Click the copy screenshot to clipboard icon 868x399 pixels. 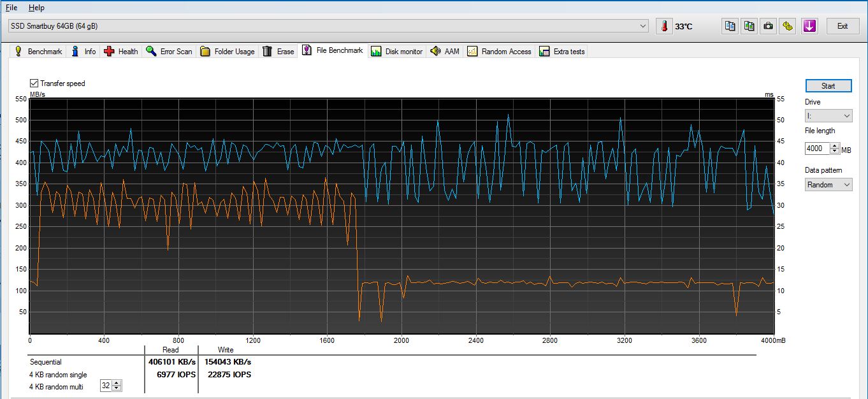point(749,26)
